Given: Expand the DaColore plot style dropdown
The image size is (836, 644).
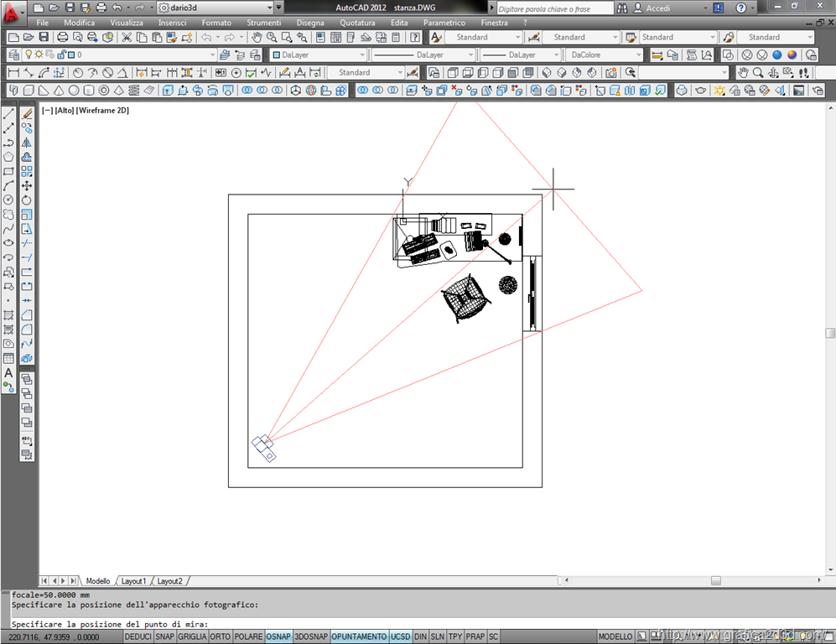Looking at the screenshot, I should [604, 55].
